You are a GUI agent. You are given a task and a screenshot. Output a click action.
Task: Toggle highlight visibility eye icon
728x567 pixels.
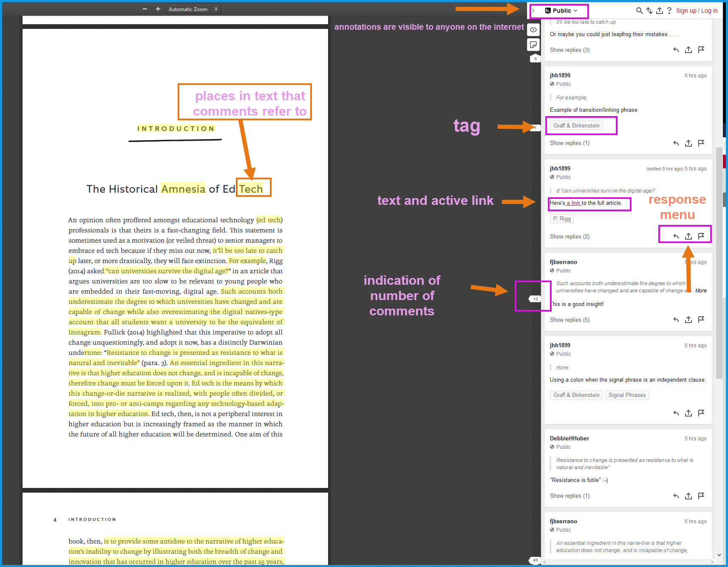pos(533,30)
